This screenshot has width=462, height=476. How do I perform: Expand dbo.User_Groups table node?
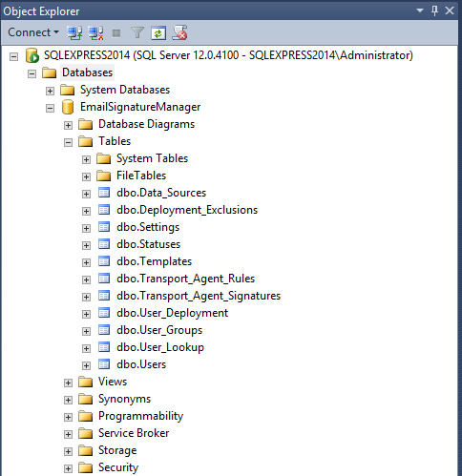86,332
